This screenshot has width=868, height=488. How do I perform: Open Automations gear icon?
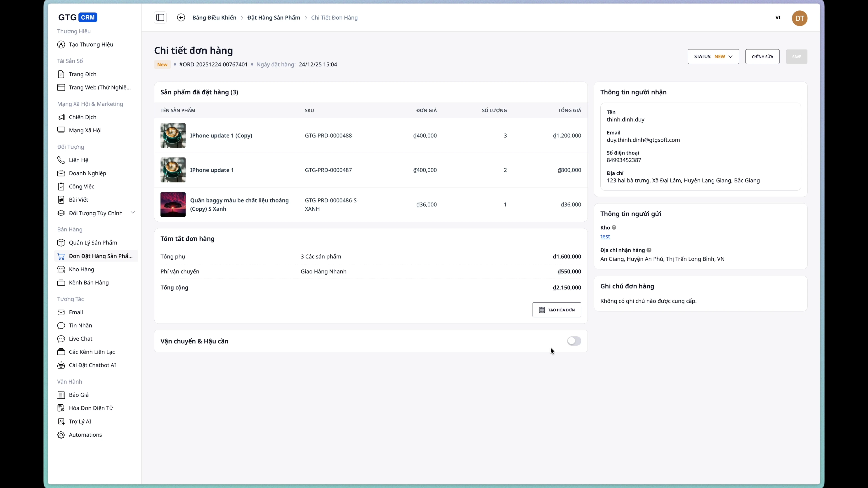pos(61,435)
